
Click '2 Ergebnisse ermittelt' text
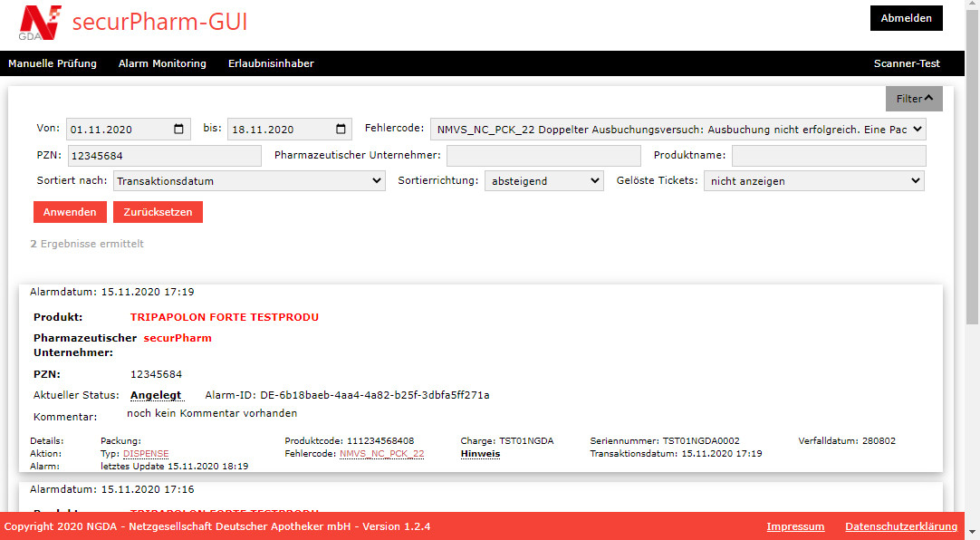click(x=87, y=244)
